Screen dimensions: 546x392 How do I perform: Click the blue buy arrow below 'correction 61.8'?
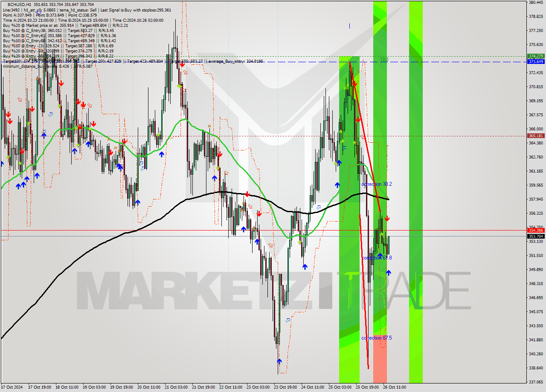(x=388, y=273)
